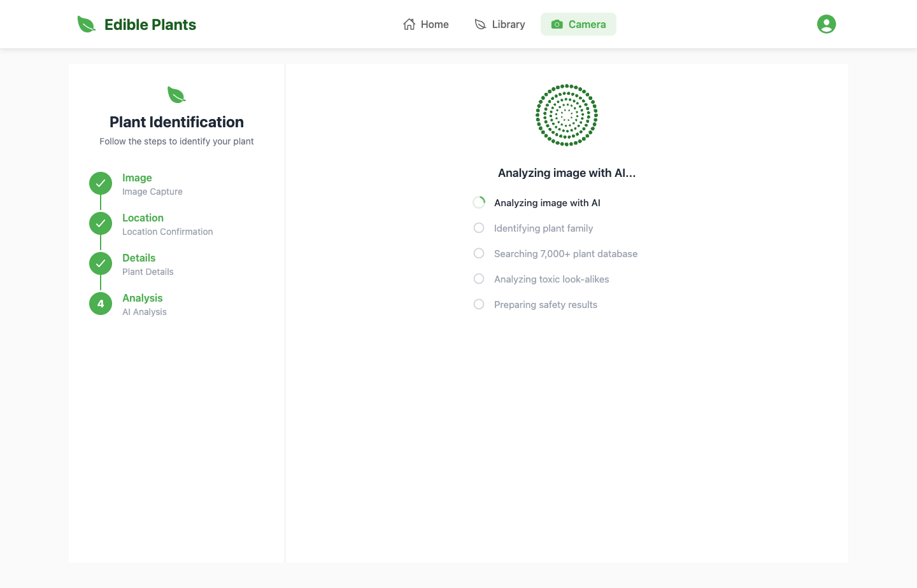Click the Details step checkmark circle
The width and height of the screenshot is (917, 588).
click(101, 263)
